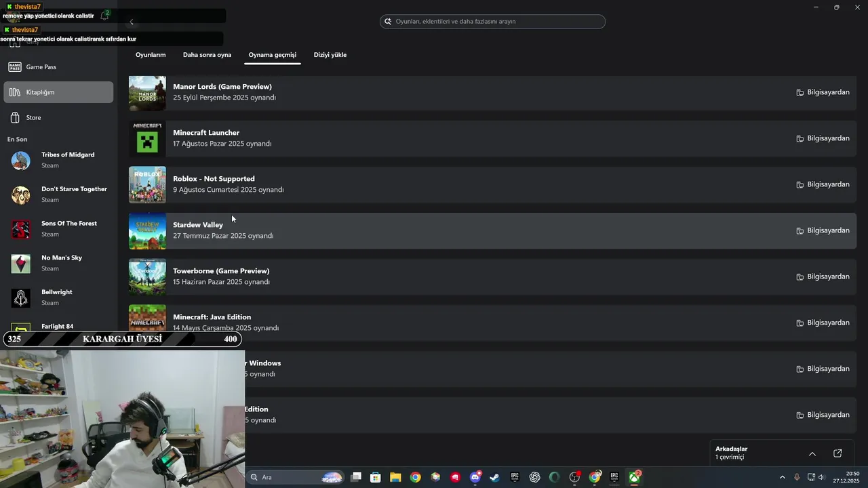The height and width of the screenshot is (488, 868).
Task: Select Minecraft Launcher title
Action: coord(206,133)
